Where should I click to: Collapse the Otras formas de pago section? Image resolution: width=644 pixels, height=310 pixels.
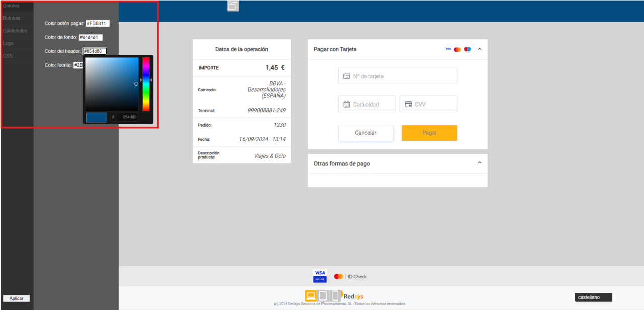click(x=479, y=163)
